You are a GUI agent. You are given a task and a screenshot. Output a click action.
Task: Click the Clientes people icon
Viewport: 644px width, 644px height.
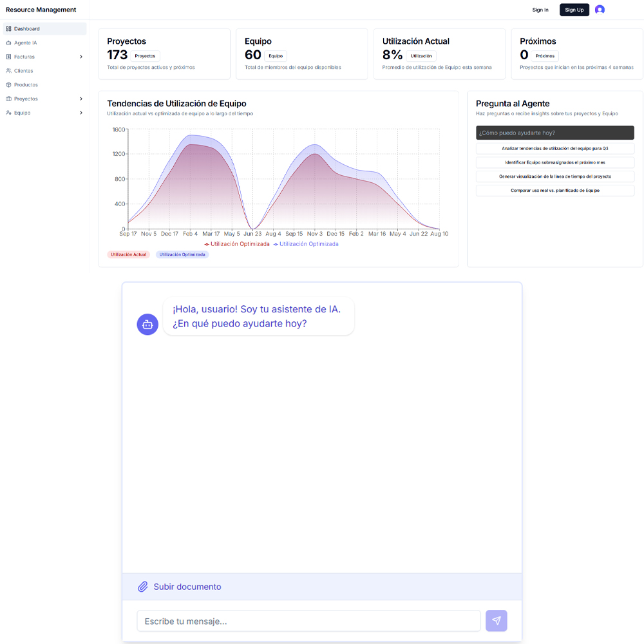tap(8, 71)
